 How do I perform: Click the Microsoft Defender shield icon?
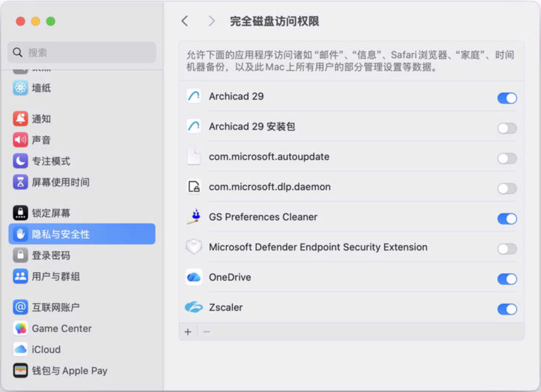194,247
